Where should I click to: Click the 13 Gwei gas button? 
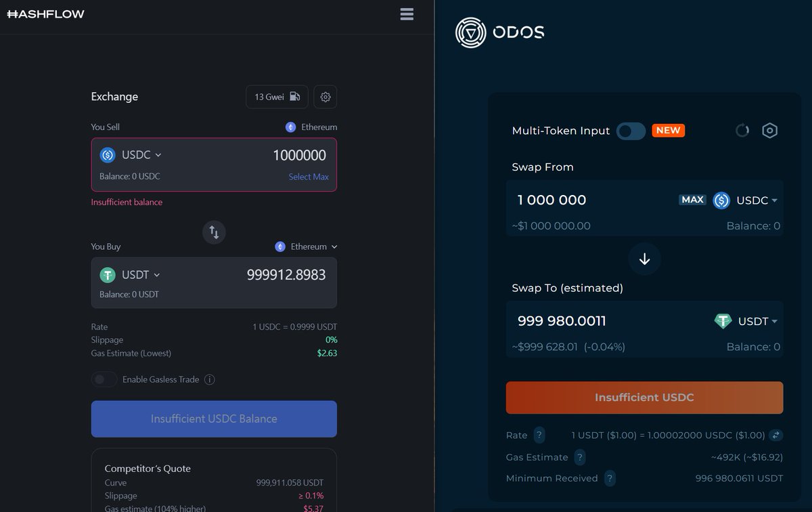277,97
